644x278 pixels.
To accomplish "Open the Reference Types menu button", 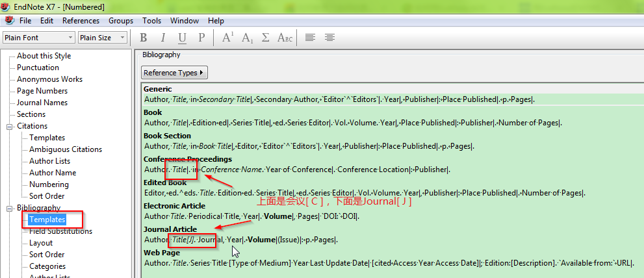I will pyautogui.click(x=174, y=73).
